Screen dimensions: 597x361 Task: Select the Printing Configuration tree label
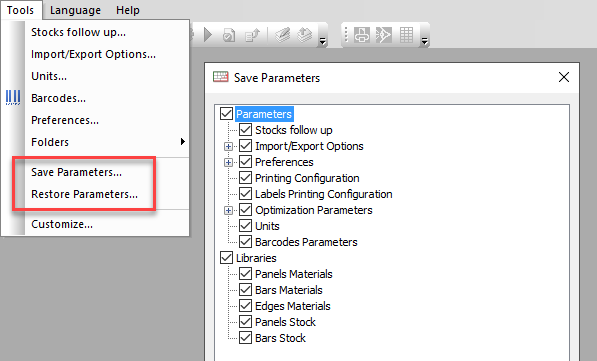tap(307, 178)
